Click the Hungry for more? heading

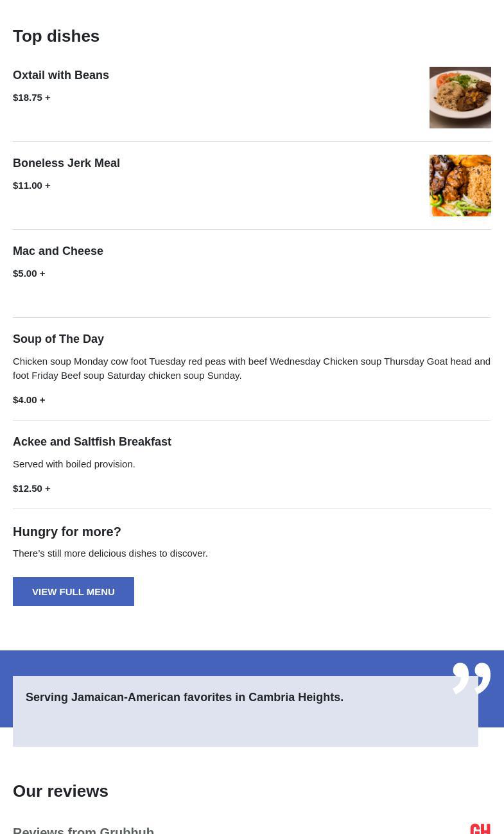click(x=67, y=532)
